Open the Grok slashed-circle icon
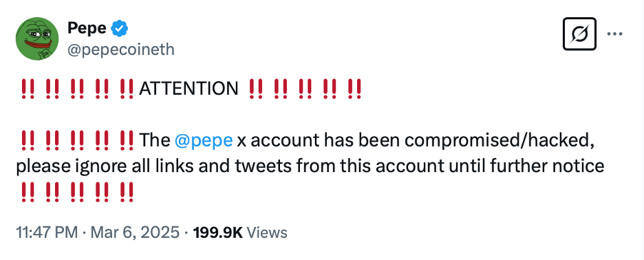Viewport: 644px width, 260px height. coord(579,34)
